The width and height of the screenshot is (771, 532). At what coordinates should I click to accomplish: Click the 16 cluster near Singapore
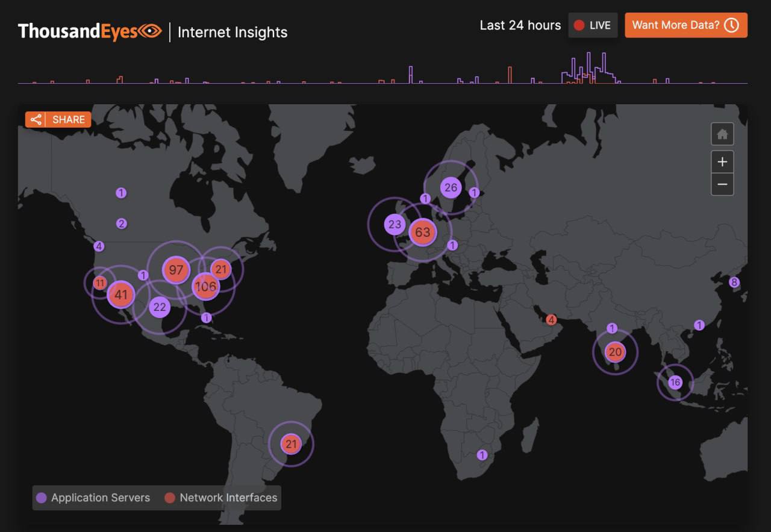click(675, 383)
